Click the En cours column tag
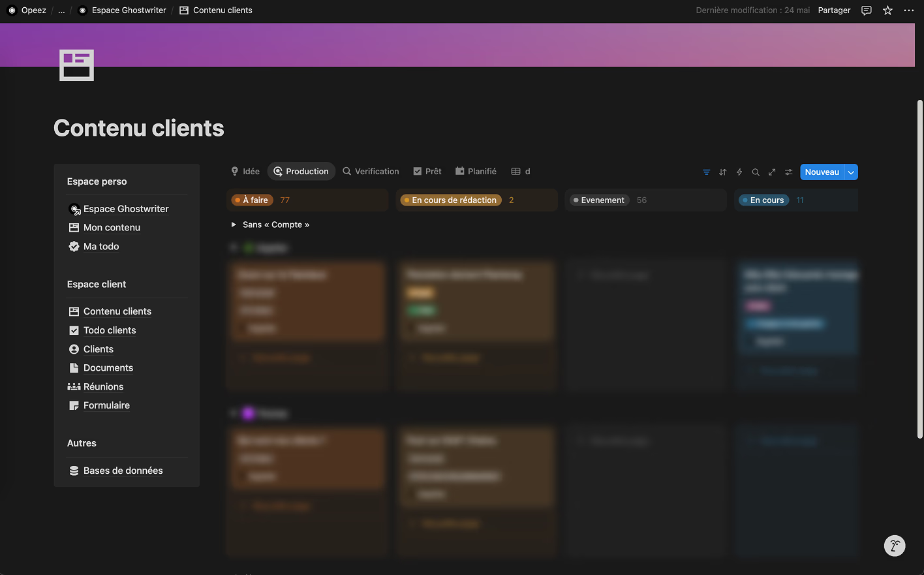This screenshot has height=575, width=924. [x=763, y=200]
